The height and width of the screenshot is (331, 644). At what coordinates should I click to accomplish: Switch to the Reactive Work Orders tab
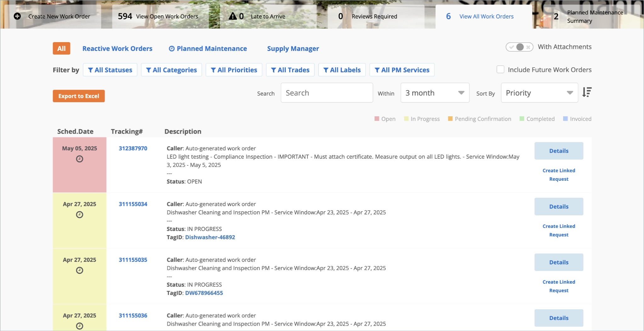point(117,48)
